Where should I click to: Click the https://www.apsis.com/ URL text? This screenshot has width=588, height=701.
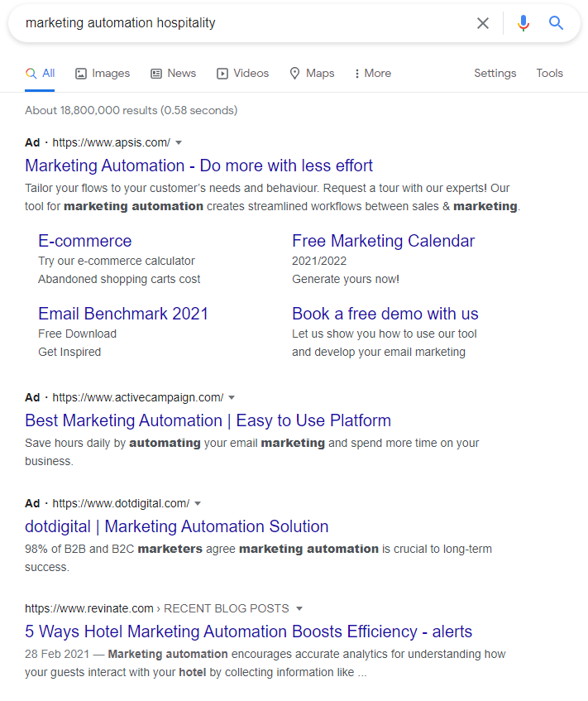click(112, 142)
